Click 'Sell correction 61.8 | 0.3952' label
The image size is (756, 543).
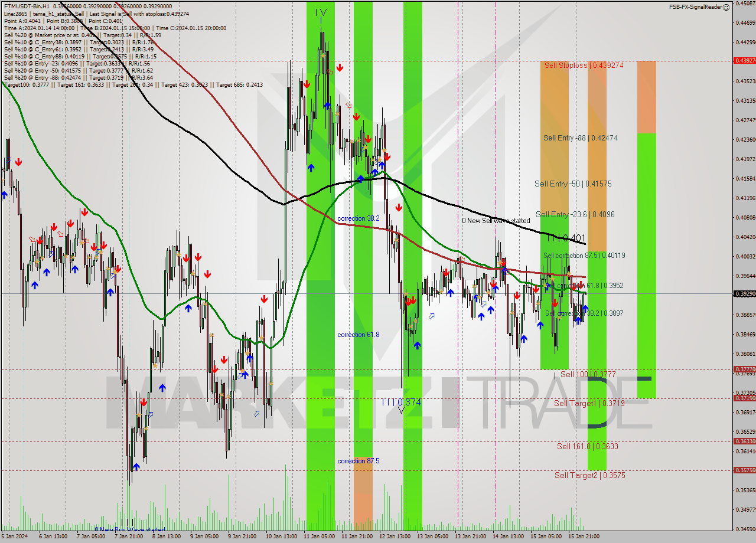[584, 285]
